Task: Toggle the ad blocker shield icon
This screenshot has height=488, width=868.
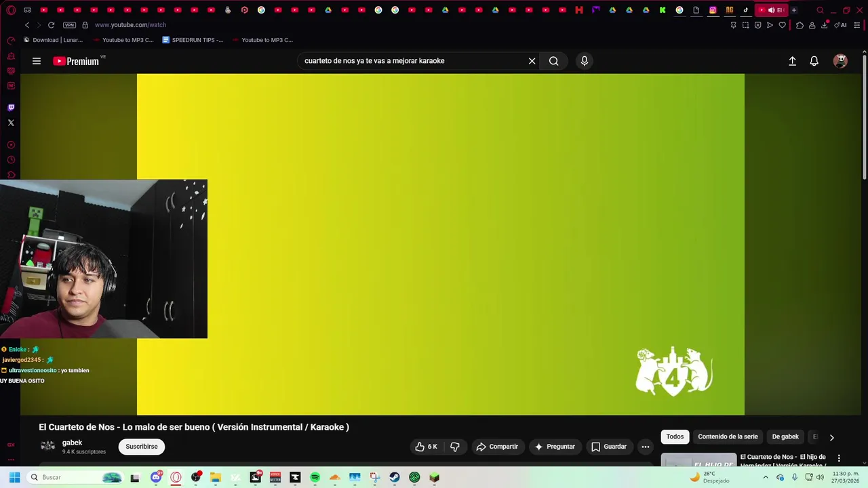Action: pos(757,25)
